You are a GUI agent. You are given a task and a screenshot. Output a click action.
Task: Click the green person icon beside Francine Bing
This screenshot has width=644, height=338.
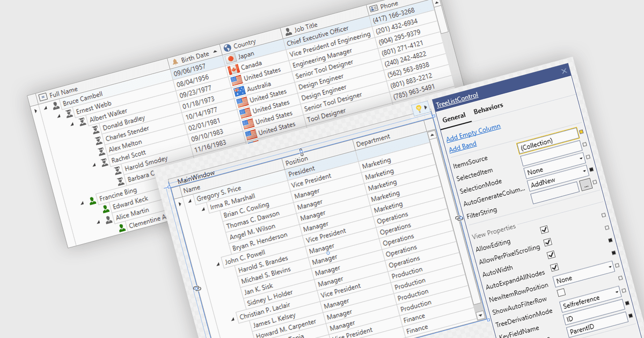click(x=92, y=201)
